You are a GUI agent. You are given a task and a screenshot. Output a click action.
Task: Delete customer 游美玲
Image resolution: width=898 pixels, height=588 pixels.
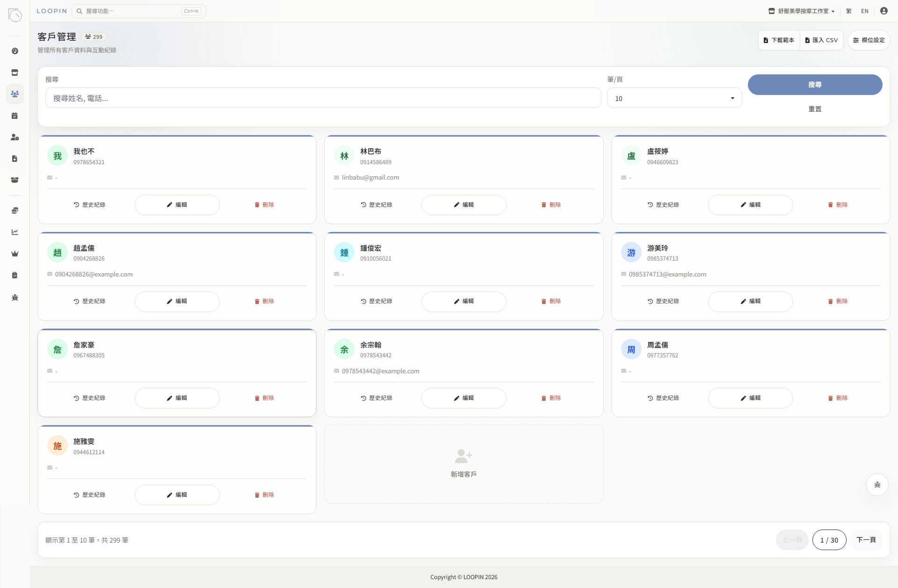click(x=838, y=301)
